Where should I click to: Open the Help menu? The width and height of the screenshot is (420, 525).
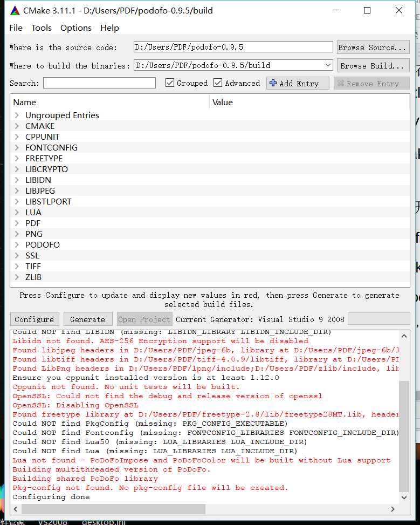(x=110, y=28)
